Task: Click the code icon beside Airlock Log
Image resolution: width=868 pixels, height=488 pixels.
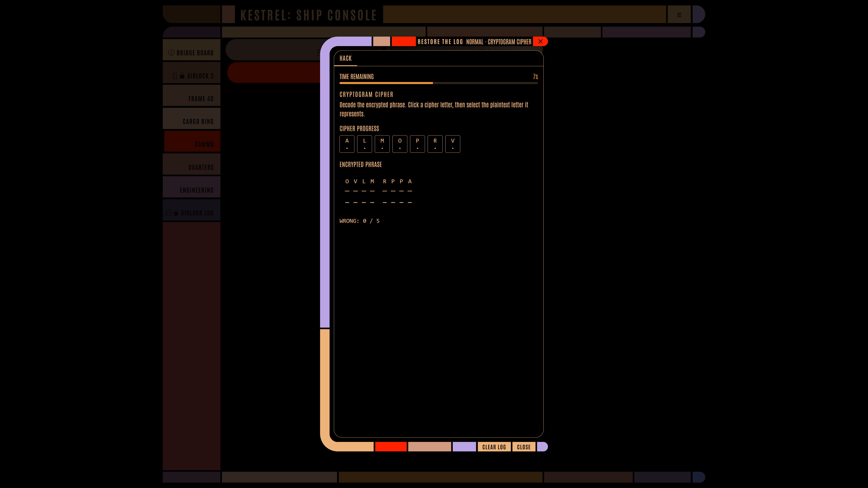Action: (169, 213)
